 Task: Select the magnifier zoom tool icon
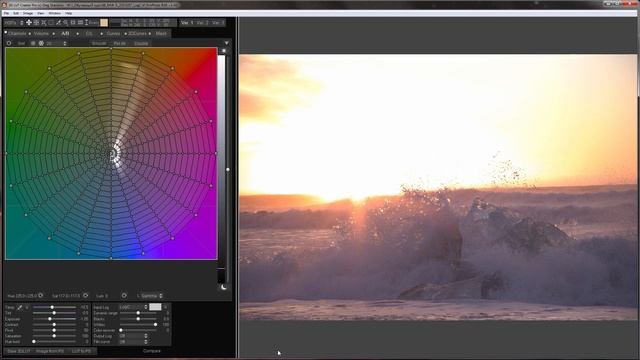pyautogui.click(x=65, y=22)
